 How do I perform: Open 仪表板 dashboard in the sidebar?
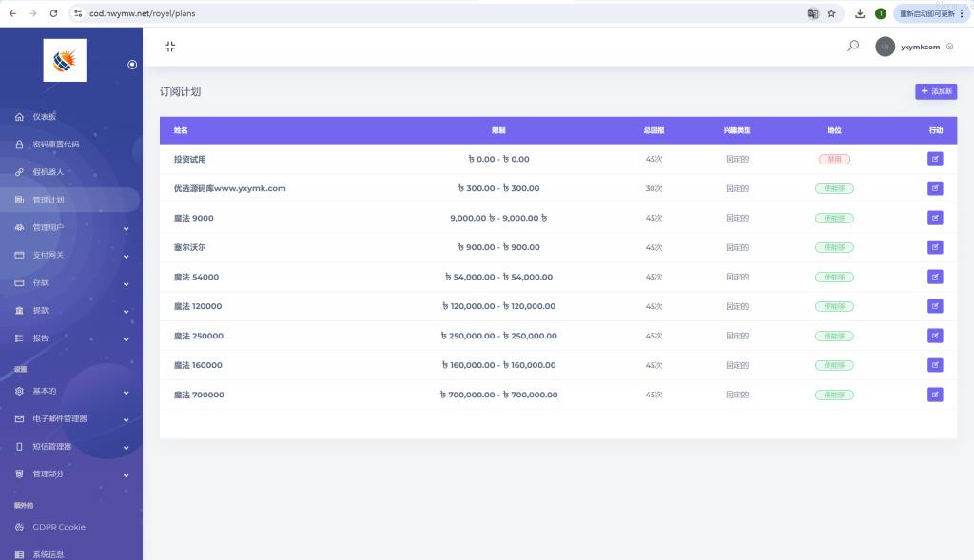(45, 117)
